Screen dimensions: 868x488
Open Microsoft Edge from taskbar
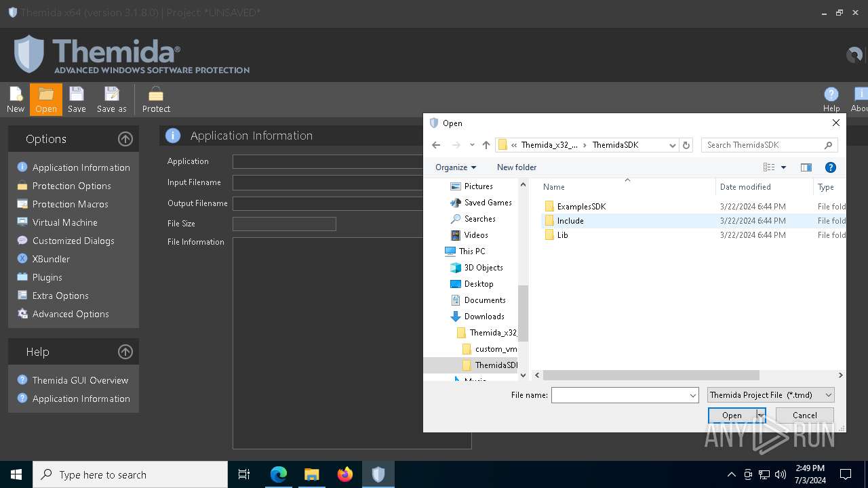tap(279, 474)
